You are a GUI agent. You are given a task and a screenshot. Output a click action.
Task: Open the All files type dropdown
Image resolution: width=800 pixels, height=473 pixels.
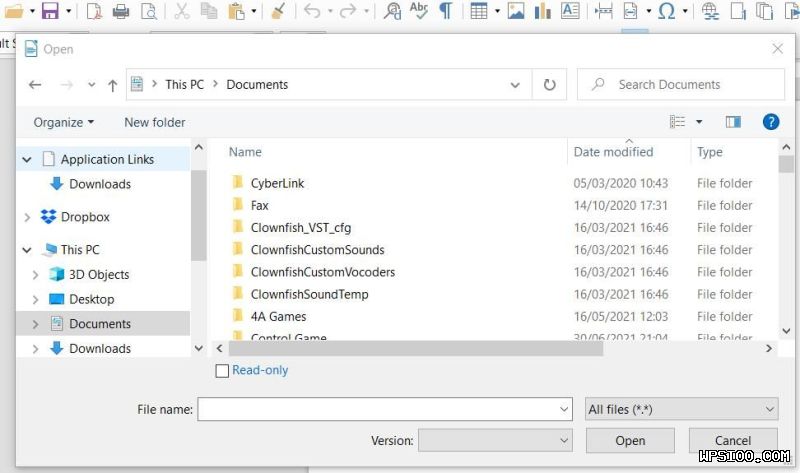pyautogui.click(x=681, y=409)
